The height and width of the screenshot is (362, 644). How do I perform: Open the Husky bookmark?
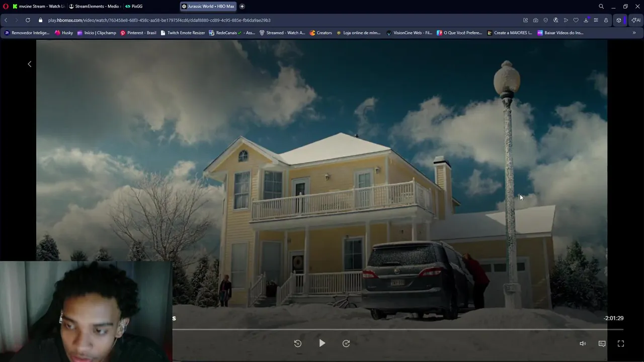point(64,33)
